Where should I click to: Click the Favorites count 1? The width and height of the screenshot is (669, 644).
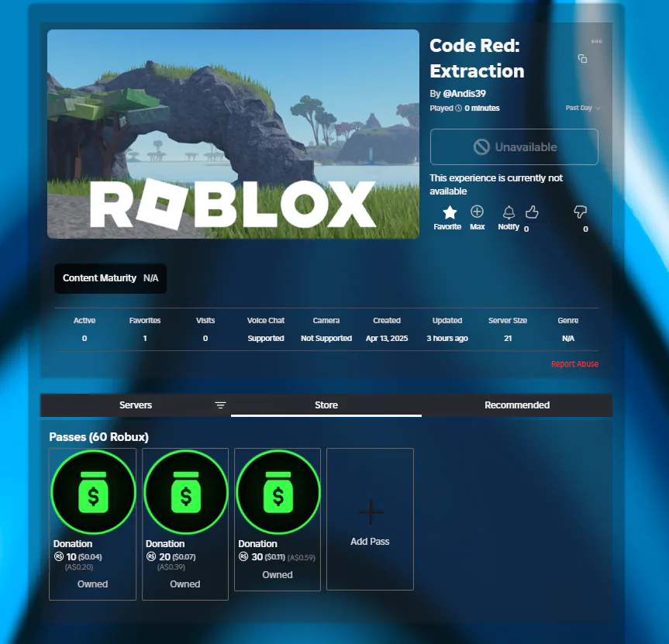pos(145,338)
